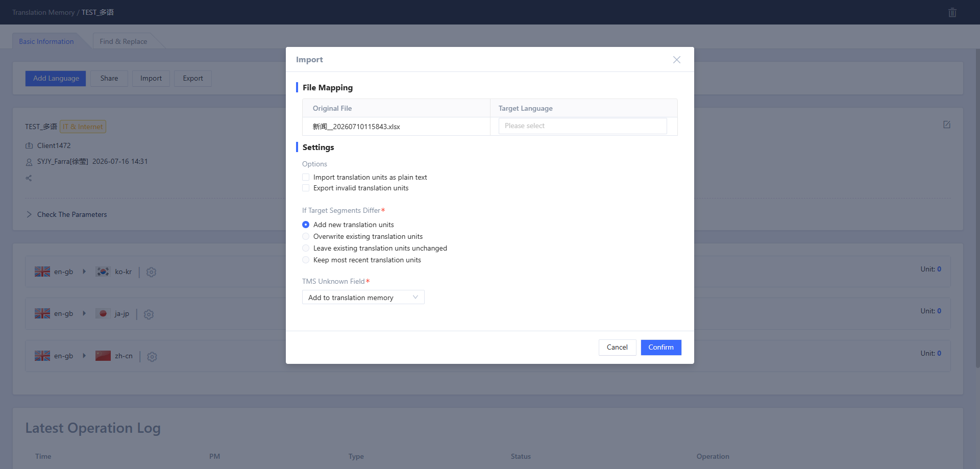Select Keep most recent translation units
The width and height of the screenshot is (980, 469).
coord(306,260)
